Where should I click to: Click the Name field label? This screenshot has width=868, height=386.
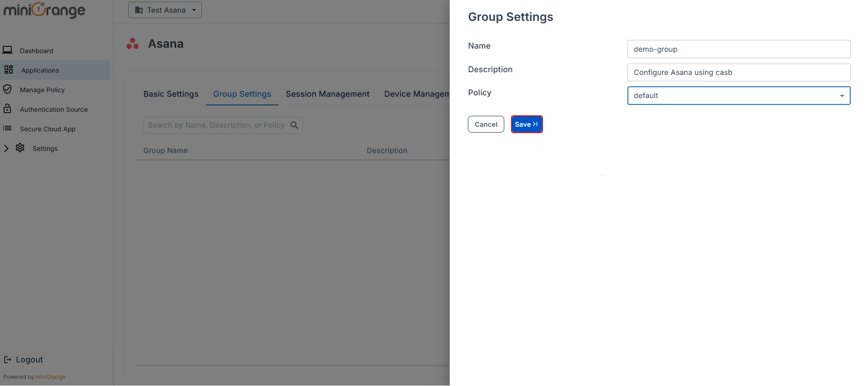(x=479, y=46)
